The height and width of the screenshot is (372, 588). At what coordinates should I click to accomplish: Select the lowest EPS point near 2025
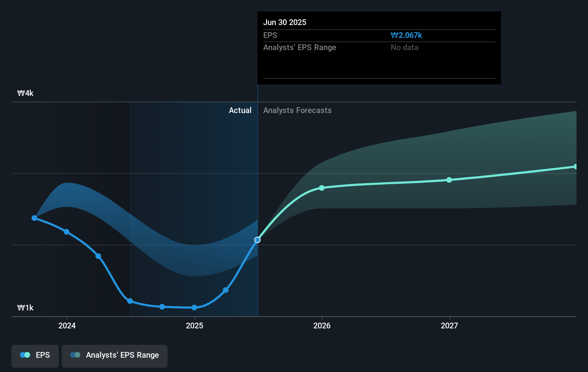194,307
